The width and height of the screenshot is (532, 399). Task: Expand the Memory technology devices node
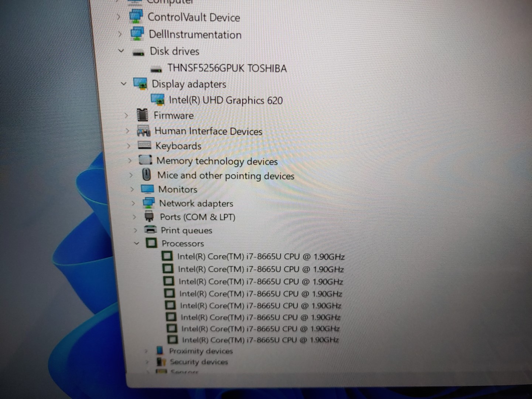point(130,161)
